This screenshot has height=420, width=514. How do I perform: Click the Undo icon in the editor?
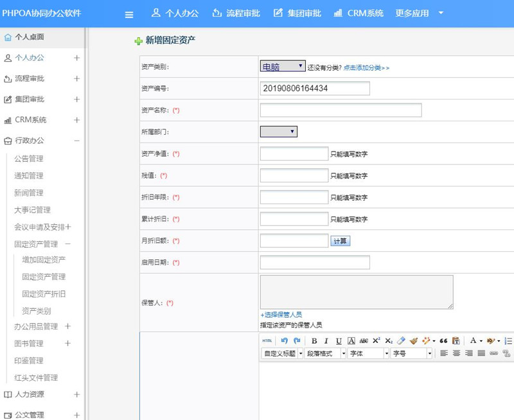point(285,340)
